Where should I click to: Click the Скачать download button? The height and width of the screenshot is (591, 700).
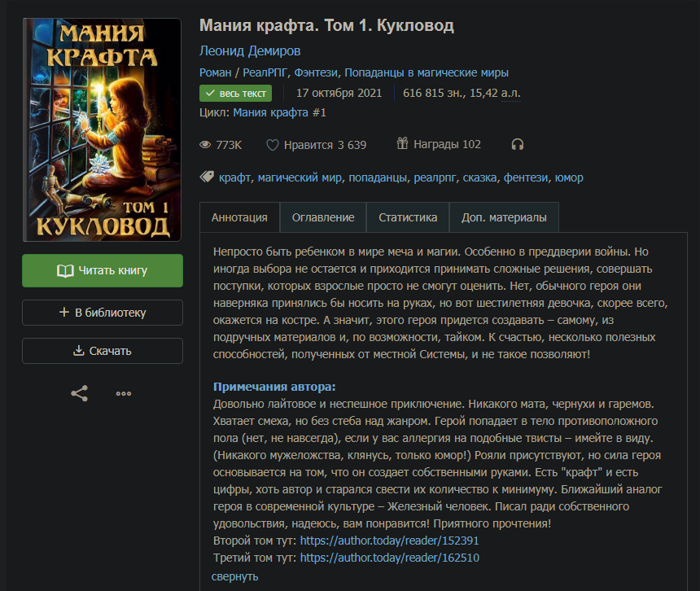[103, 351]
